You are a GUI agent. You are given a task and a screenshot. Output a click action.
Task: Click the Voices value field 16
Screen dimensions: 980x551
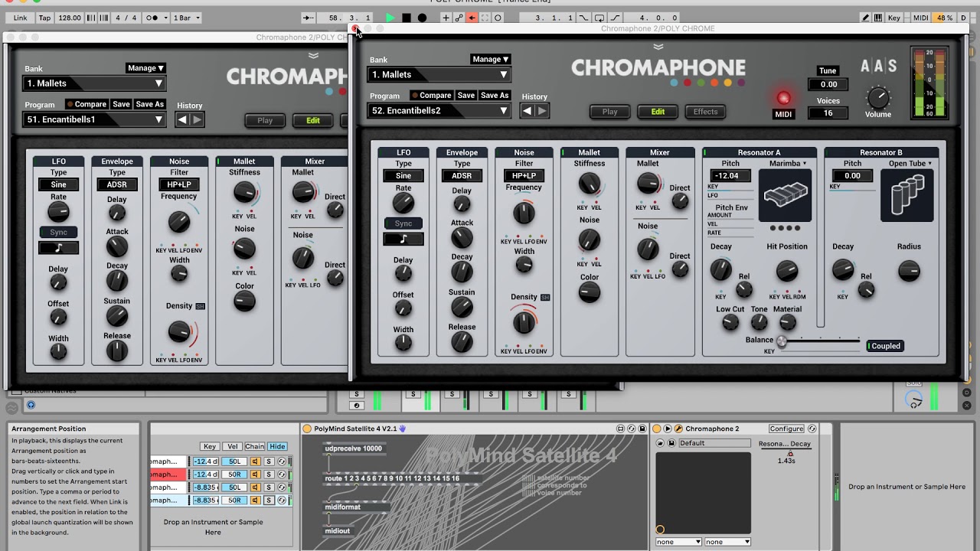tap(828, 112)
